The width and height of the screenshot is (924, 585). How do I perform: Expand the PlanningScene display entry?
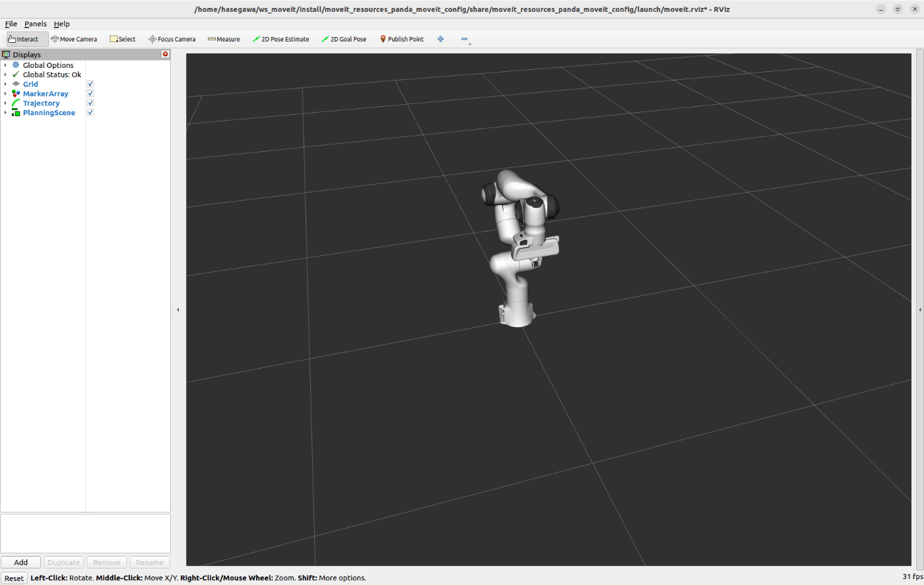(5, 113)
